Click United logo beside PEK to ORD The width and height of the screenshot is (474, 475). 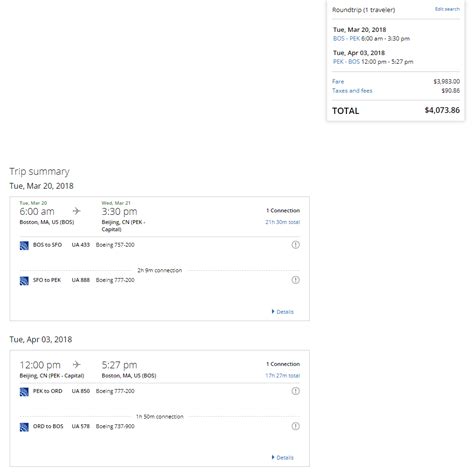click(x=24, y=392)
